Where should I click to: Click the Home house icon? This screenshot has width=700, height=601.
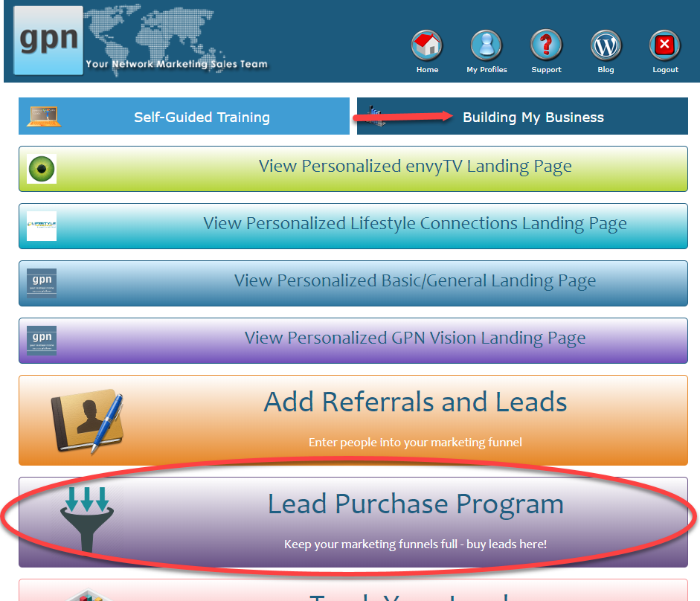(x=427, y=45)
